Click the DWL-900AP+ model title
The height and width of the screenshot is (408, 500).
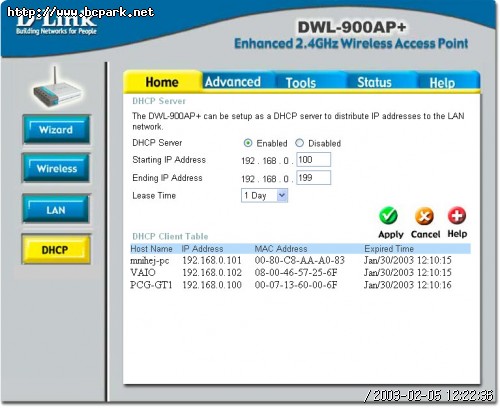(352, 27)
